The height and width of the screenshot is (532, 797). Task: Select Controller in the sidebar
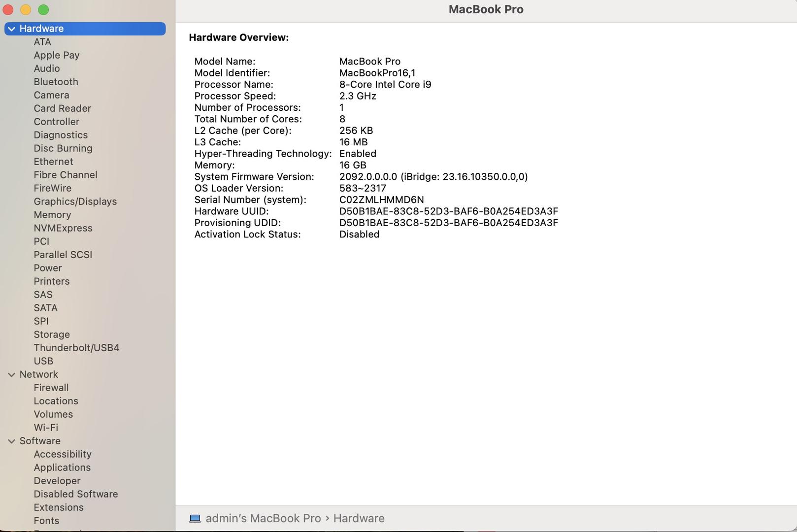(x=56, y=122)
